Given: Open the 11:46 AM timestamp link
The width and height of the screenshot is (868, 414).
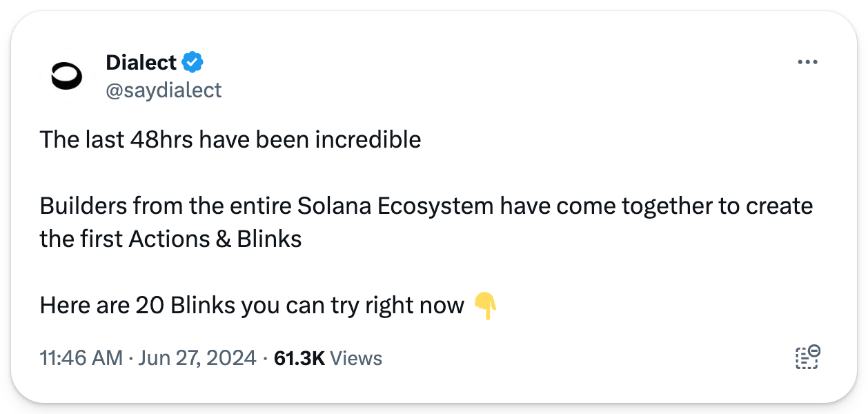Looking at the screenshot, I should tap(81, 358).
